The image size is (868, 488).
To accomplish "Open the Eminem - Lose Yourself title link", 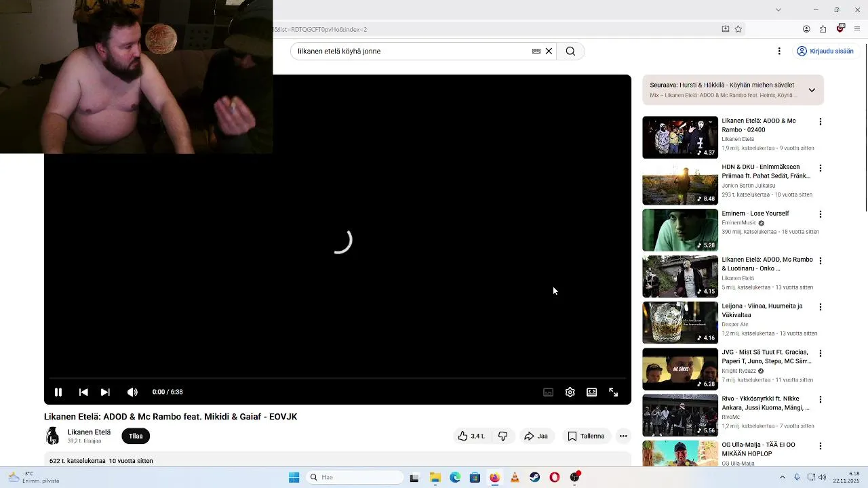I will [x=755, y=213].
